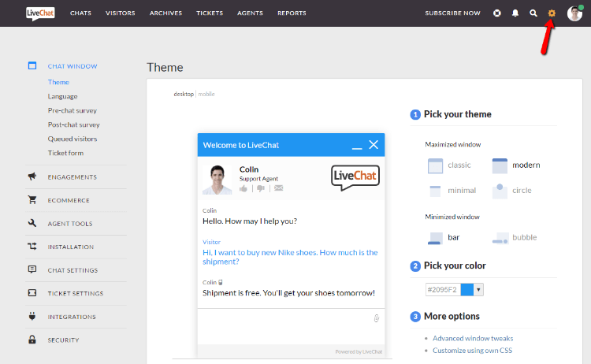Expand the Ecommerce section

[x=69, y=200]
